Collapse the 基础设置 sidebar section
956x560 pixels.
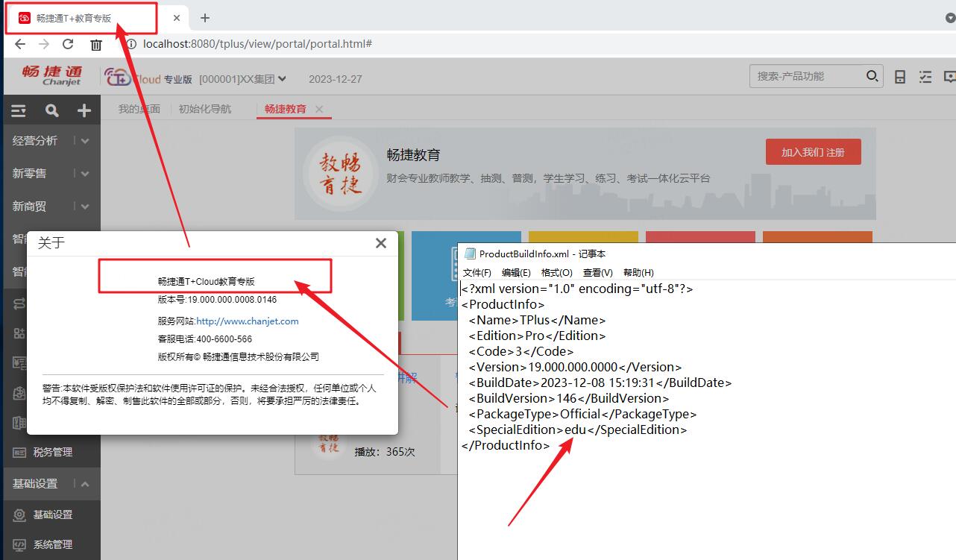point(85,484)
